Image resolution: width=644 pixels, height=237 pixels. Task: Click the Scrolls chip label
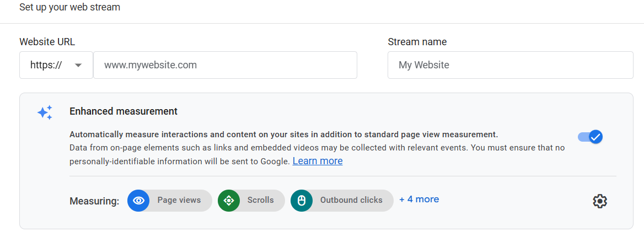pos(260,200)
